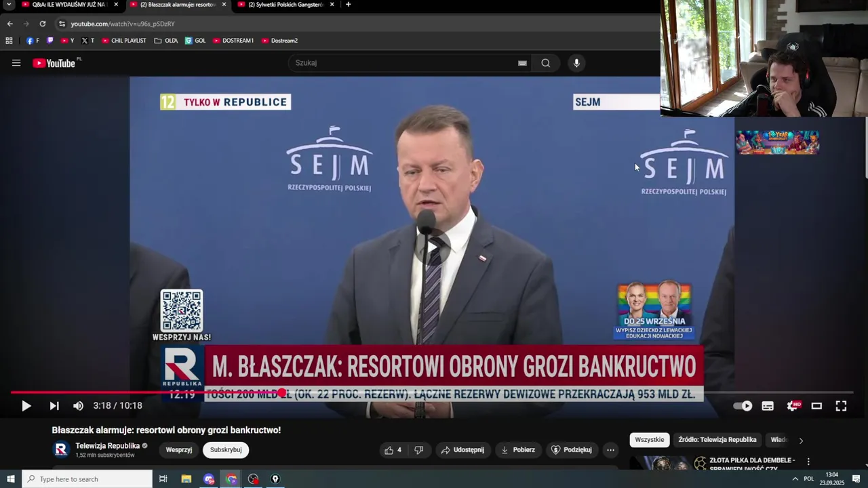Image resolution: width=868 pixels, height=488 pixels.
Task: Play the video using the player bar play button
Action: (26, 406)
